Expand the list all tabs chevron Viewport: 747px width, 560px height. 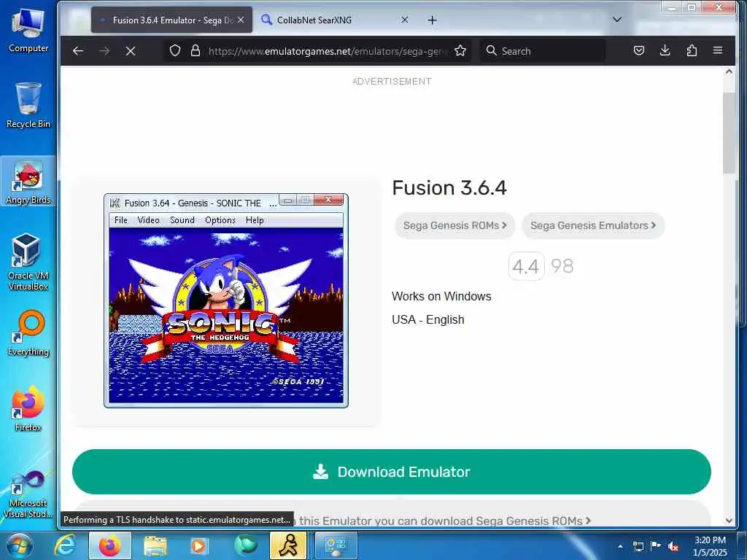[x=617, y=20]
